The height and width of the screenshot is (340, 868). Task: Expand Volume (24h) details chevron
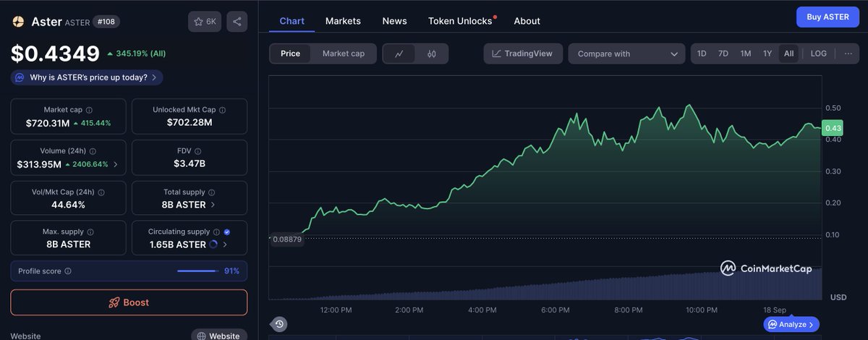(x=116, y=165)
